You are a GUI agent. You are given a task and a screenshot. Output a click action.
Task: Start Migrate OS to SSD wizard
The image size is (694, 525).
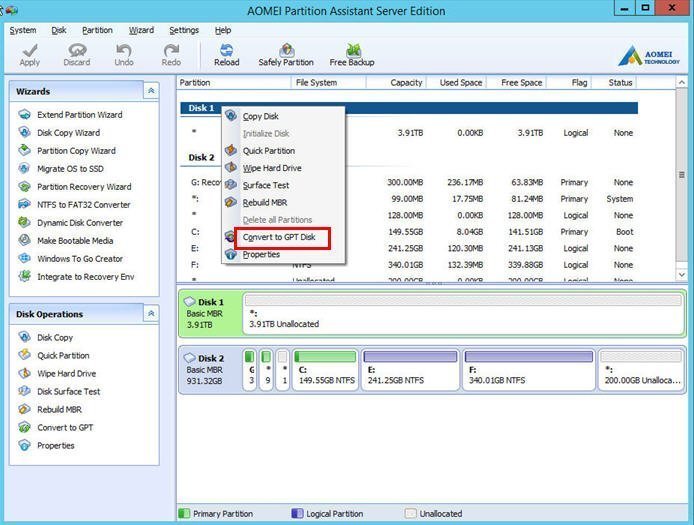pyautogui.click(x=61, y=169)
